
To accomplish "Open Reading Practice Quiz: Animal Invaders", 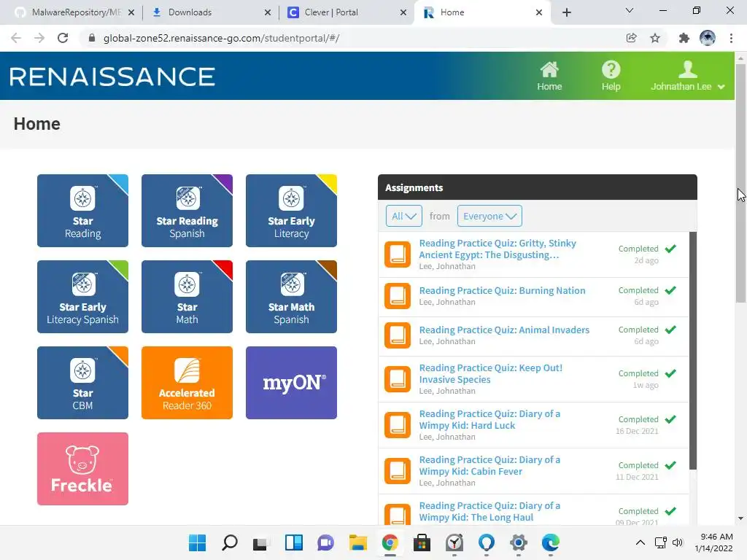I will coord(504,330).
